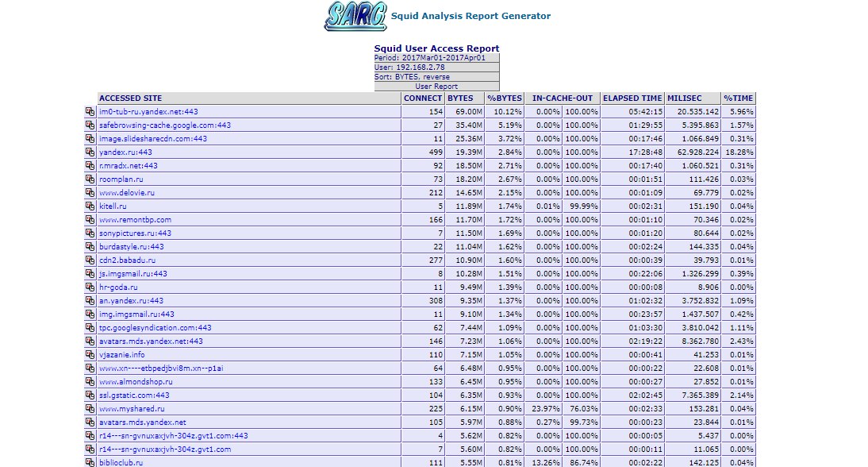Open date/time icon for roomplan.ru
The height and width of the screenshot is (467, 868).
pyautogui.click(x=90, y=179)
